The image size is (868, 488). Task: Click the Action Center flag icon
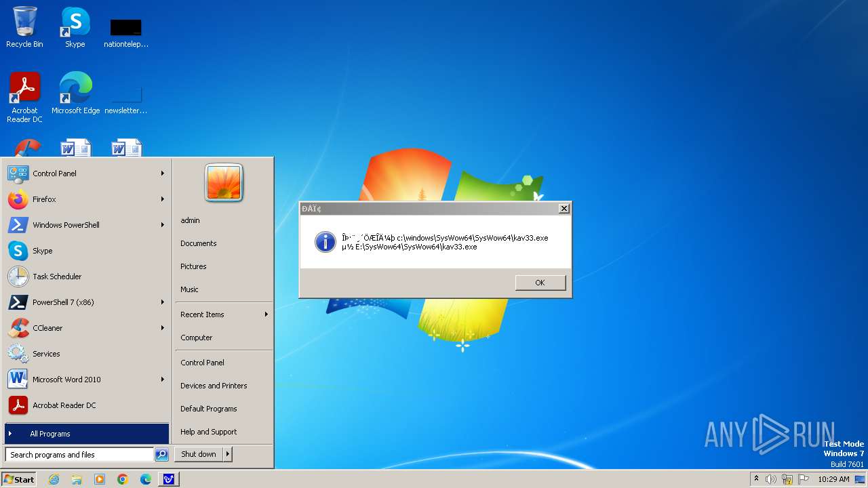pos(804,479)
